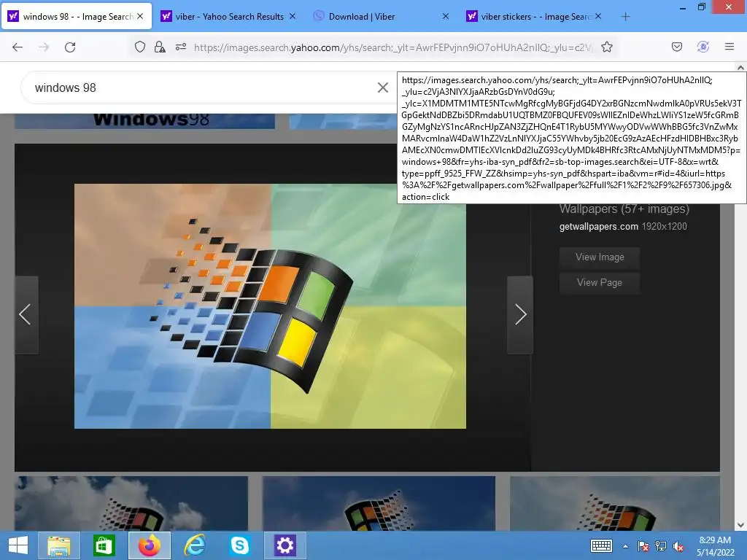The image size is (747, 560).
Task: Go back to the previous page
Action: point(18,47)
